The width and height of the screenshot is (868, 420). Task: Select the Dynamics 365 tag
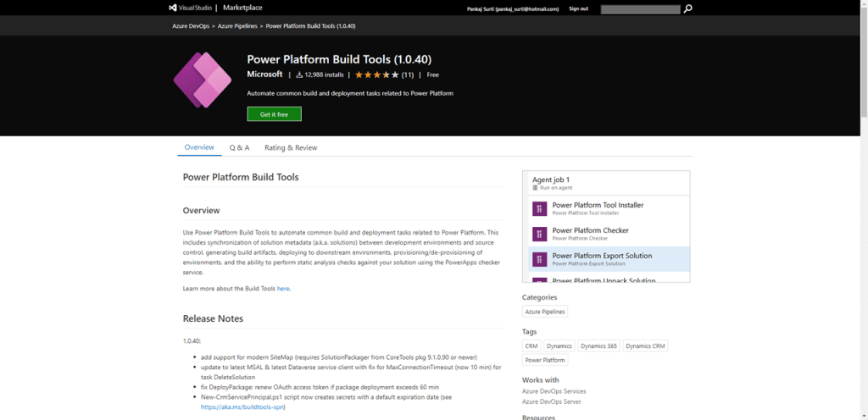pos(599,345)
